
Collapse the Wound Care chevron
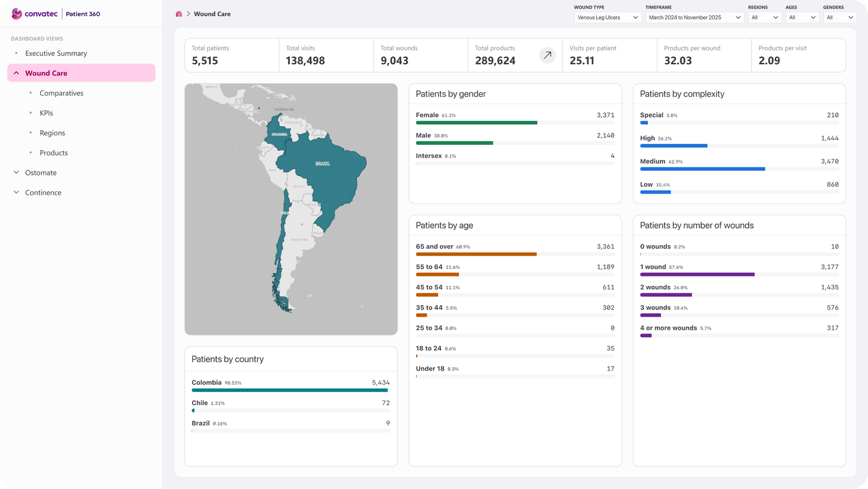[16, 73]
